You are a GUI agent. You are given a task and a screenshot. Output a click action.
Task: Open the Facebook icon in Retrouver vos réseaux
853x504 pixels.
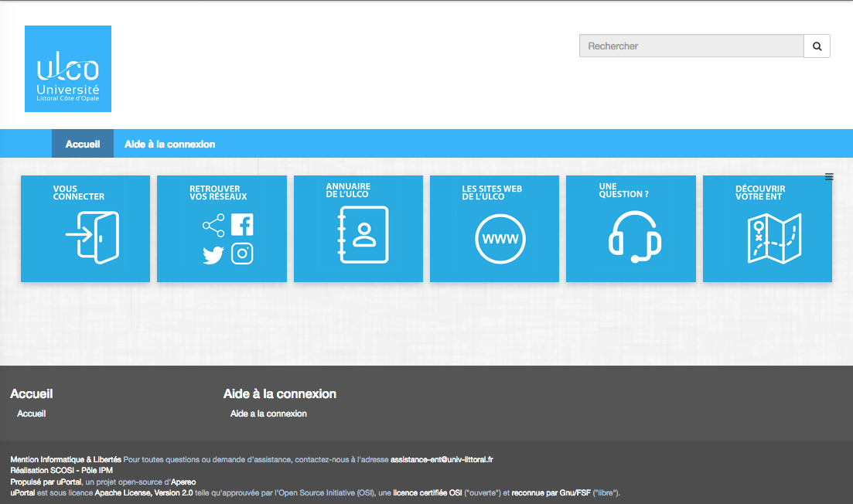[242, 225]
